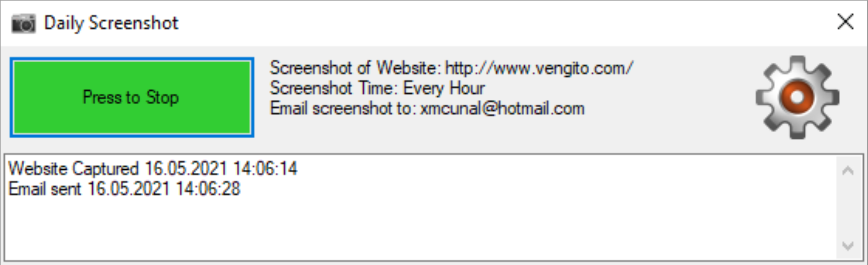Stop capturing with the green button
This screenshot has height=265, width=868.
click(x=132, y=97)
